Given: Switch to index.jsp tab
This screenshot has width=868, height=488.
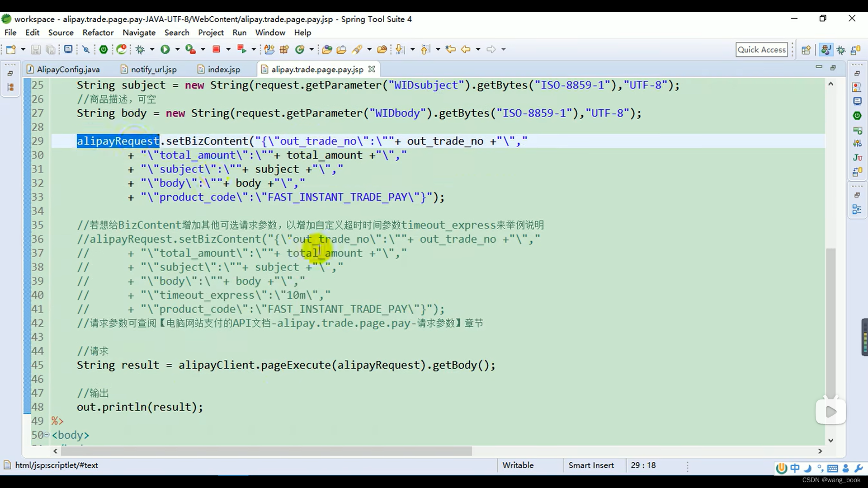Looking at the screenshot, I should tap(219, 69).
